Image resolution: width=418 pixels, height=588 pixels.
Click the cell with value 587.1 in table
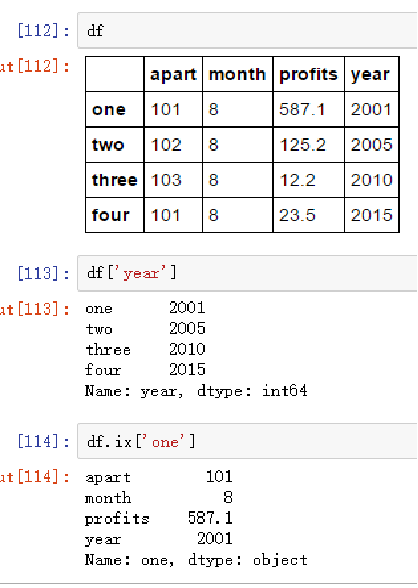click(309, 110)
